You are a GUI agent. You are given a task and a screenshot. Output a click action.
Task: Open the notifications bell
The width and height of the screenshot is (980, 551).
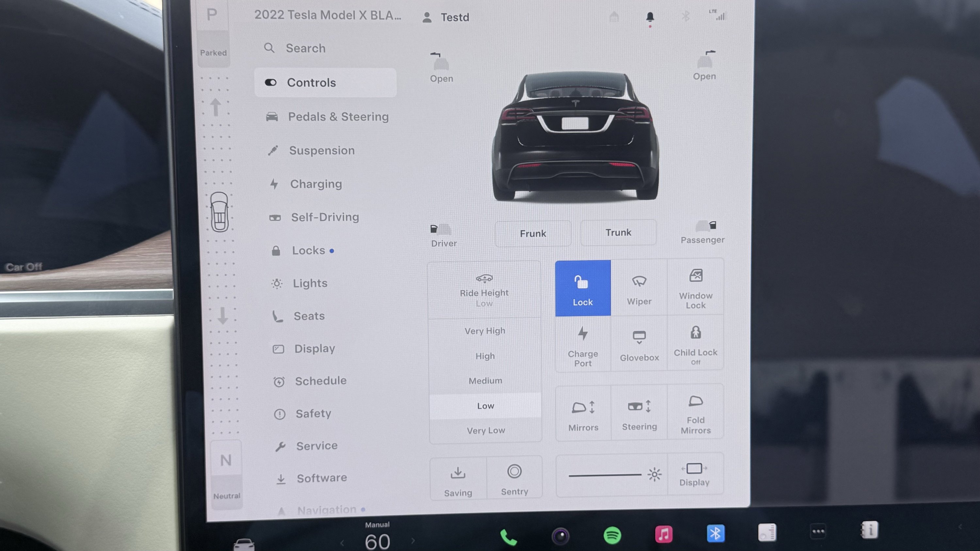(650, 18)
